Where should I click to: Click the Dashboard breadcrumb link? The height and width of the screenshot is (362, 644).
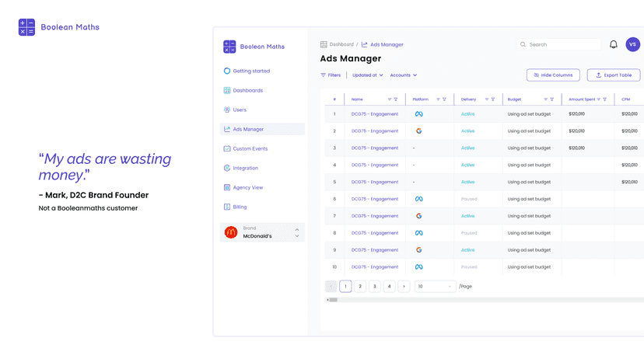pyautogui.click(x=341, y=44)
